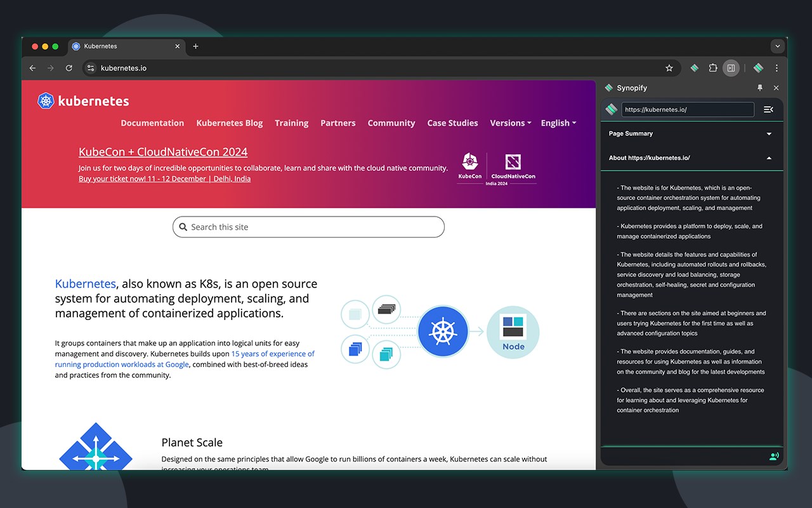This screenshot has height=508, width=812.
Task: Click the stacked dark layers container icon
Action: click(386, 310)
